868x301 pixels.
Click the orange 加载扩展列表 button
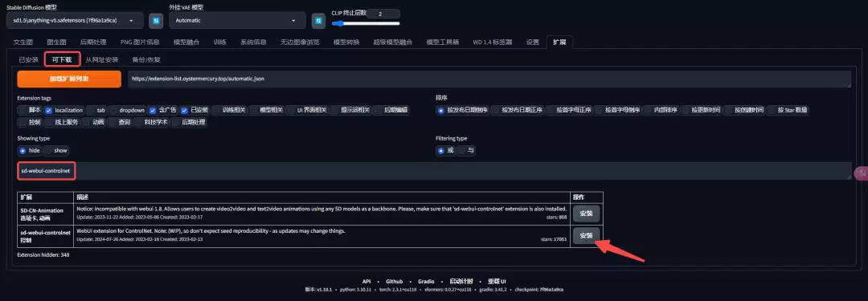pos(69,79)
